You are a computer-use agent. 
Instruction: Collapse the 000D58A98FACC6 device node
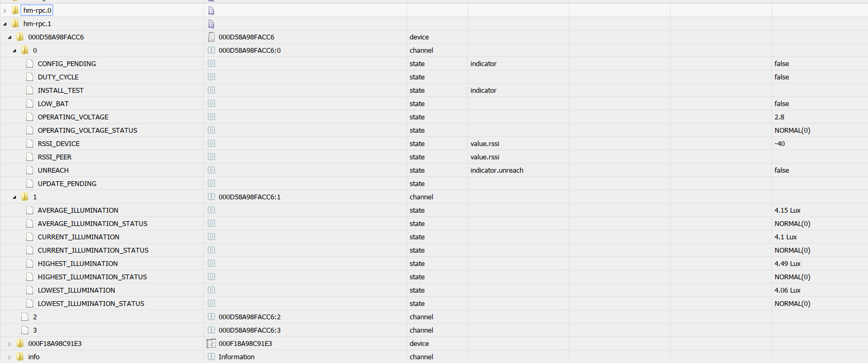click(x=10, y=37)
